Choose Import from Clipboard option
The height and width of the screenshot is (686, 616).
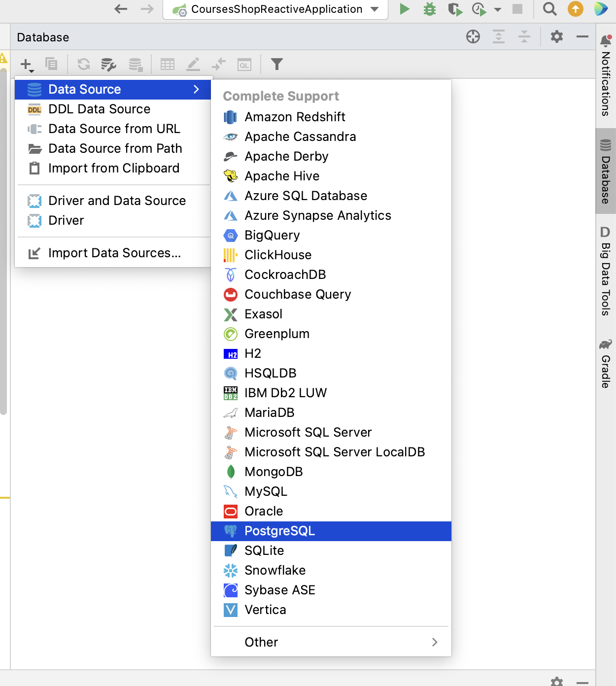pos(113,168)
